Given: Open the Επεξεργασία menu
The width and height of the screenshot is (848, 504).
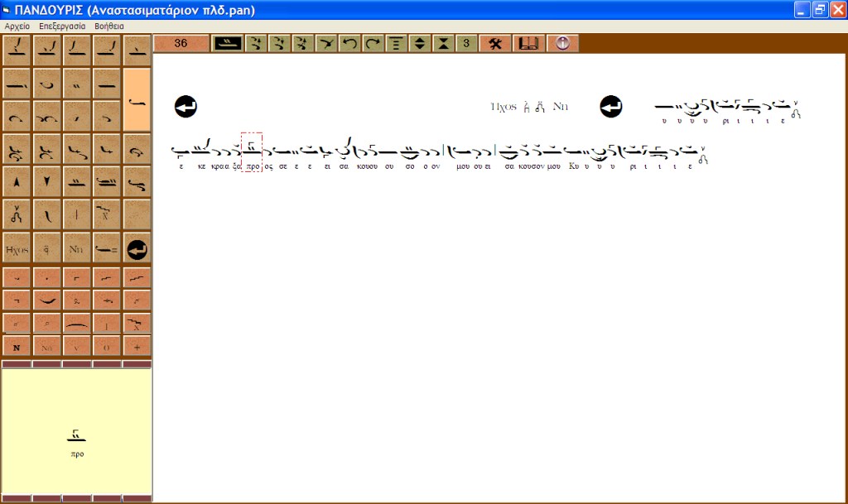Looking at the screenshot, I should (x=61, y=26).
